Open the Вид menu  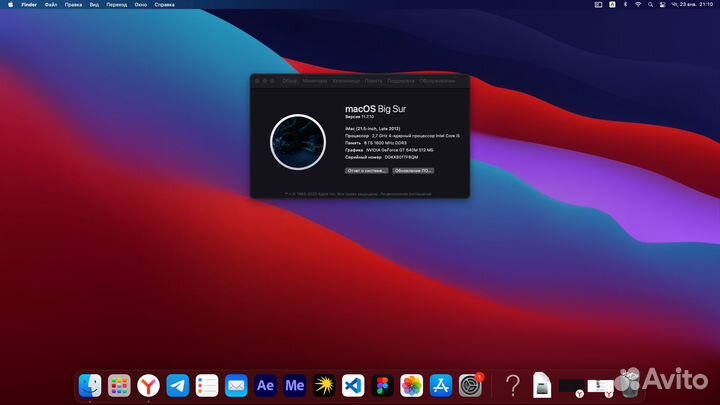coord(94,5)
